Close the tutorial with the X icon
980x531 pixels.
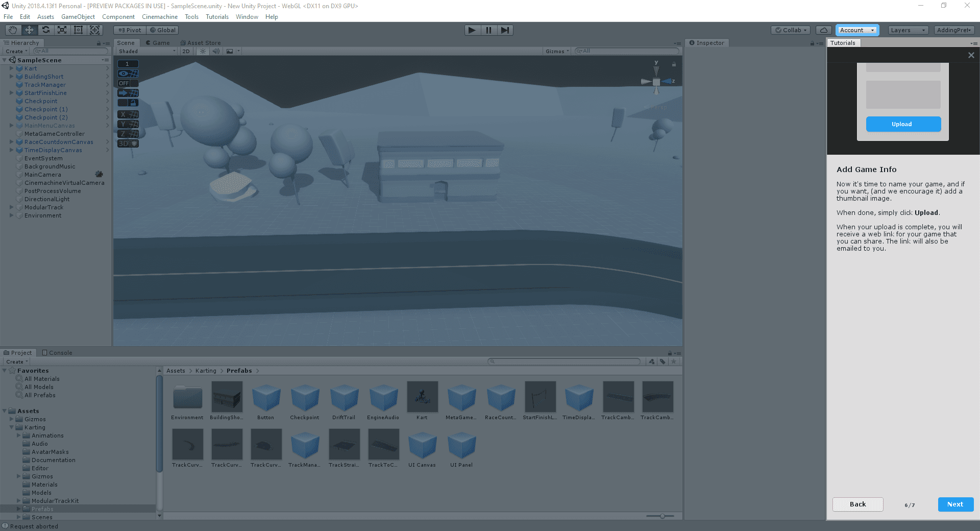point(971,55)
